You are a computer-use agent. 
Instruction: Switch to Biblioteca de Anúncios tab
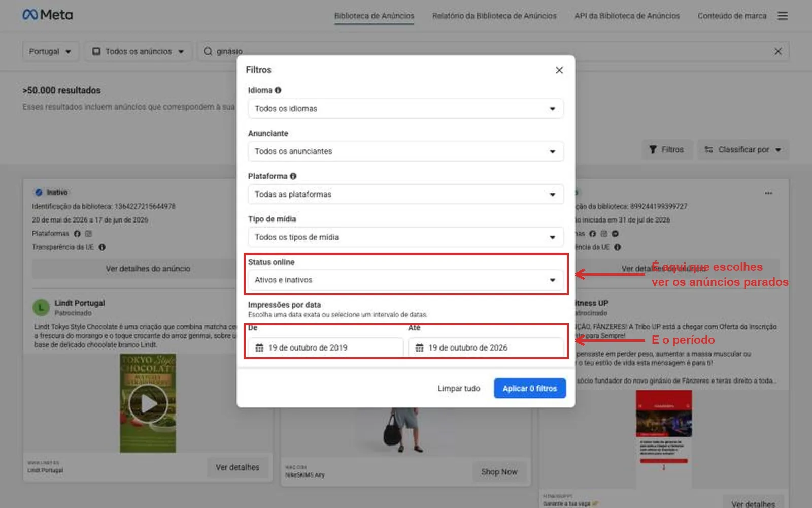[374, 16]
